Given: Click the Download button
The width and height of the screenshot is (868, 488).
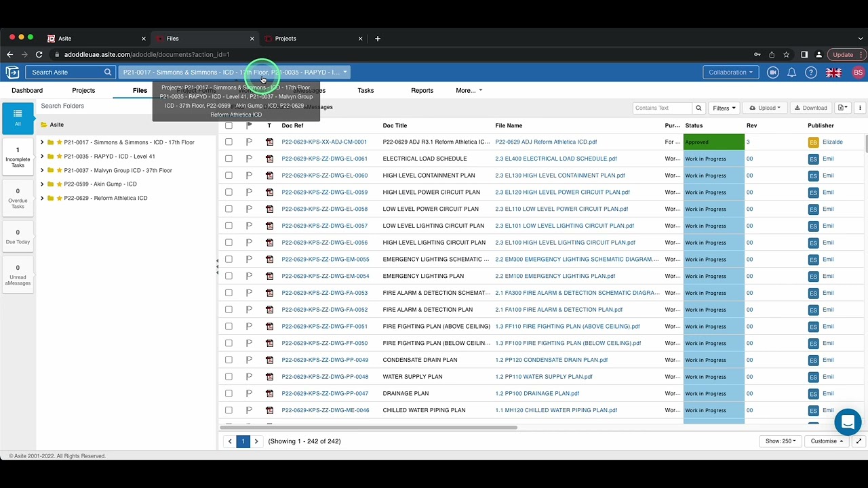Looking at the screenshot, I should [810, 108].
